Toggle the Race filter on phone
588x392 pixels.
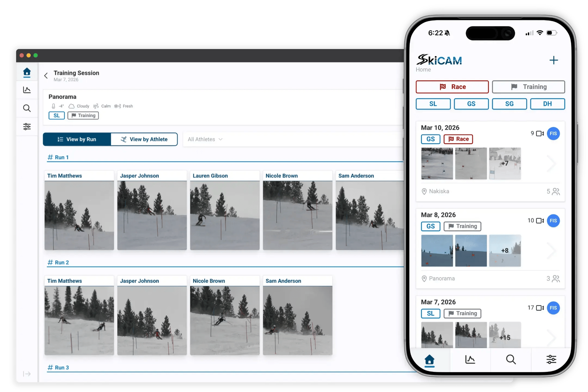pyautogui.click(x=452, y=87)
